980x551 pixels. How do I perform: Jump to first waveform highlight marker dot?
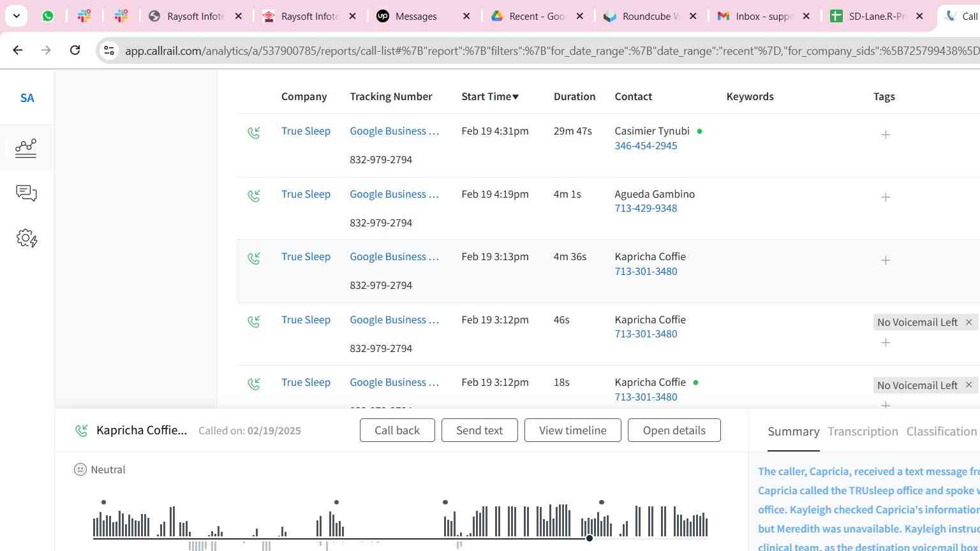coord(103,503)
